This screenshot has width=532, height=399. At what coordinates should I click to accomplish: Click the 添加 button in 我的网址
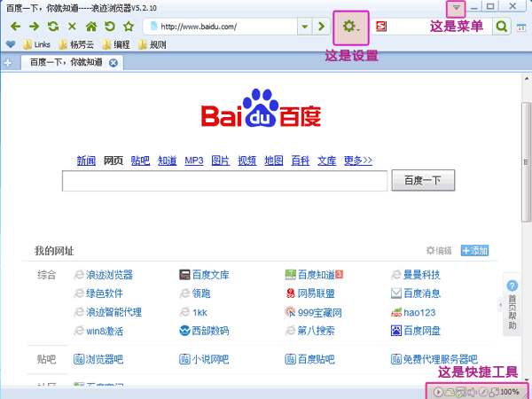click(474, 251)
